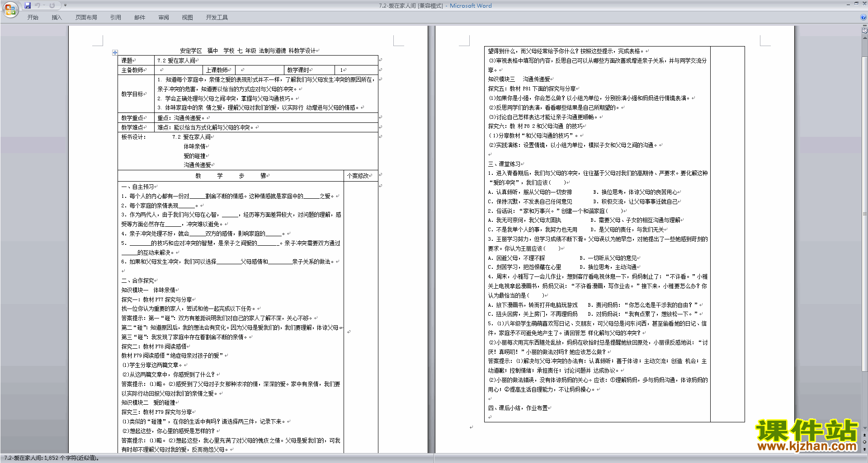Restore down the Word window
Image resolution: width=868 pixels, height=463 pixels.
856,4
